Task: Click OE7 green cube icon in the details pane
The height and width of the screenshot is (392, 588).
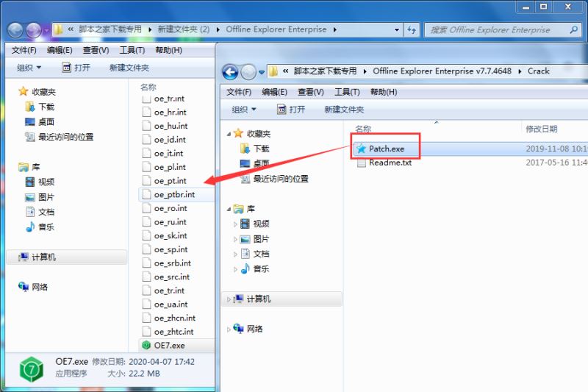Action: pos(32,369)
